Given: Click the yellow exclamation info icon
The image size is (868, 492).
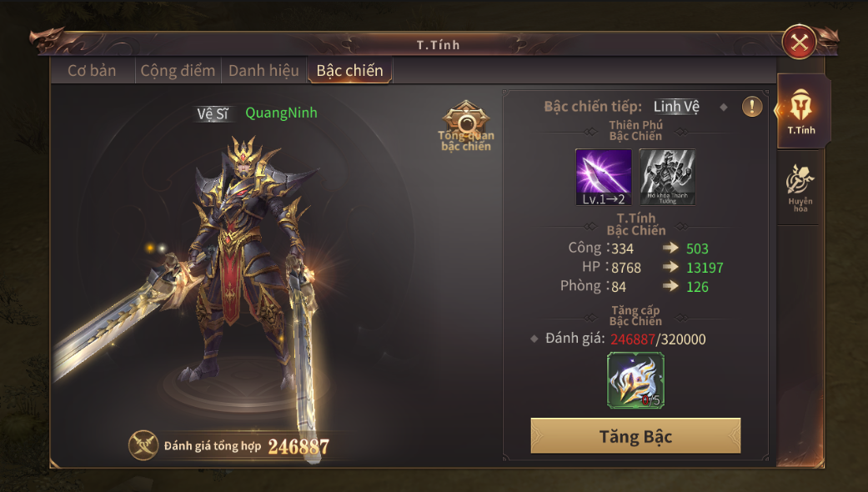Looking at the screenshot, I should 752,106.
